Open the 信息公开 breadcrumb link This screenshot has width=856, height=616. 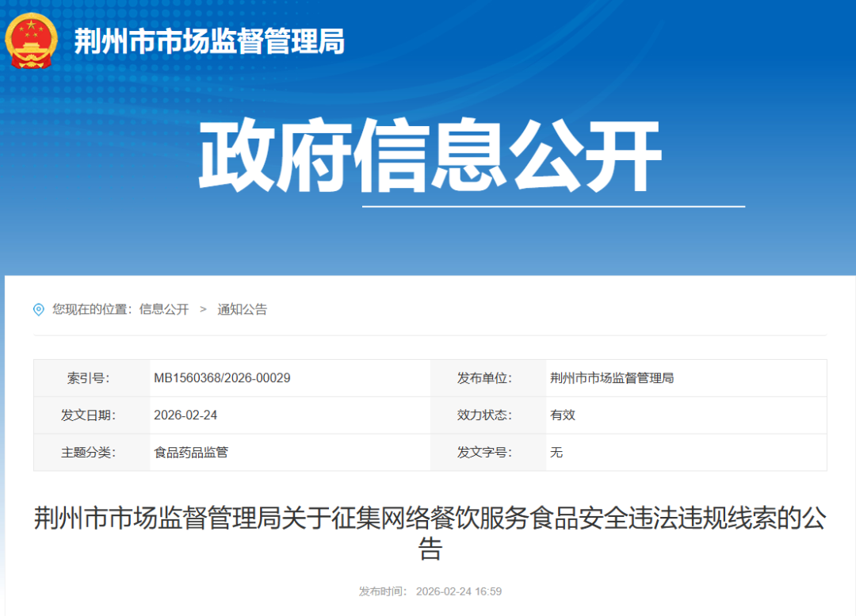pyautogui.click(x=163, y=310)
